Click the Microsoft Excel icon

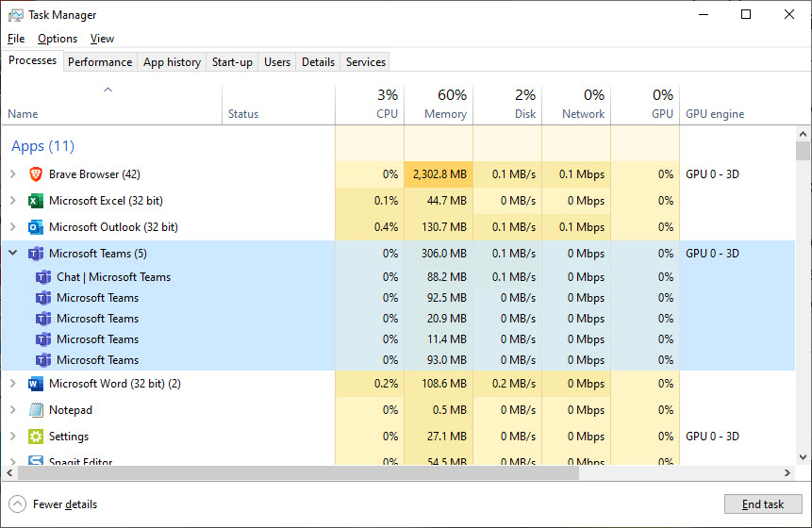36,201
